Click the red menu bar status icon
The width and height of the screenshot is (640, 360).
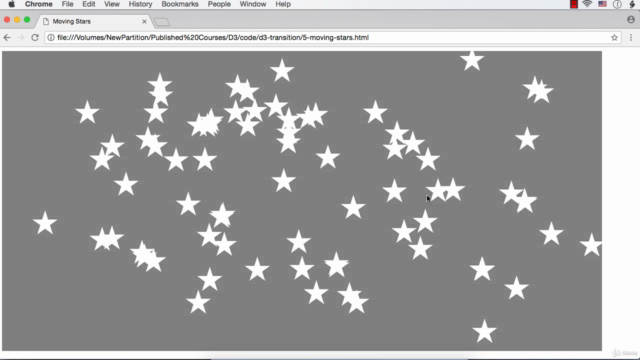point(574,4)
